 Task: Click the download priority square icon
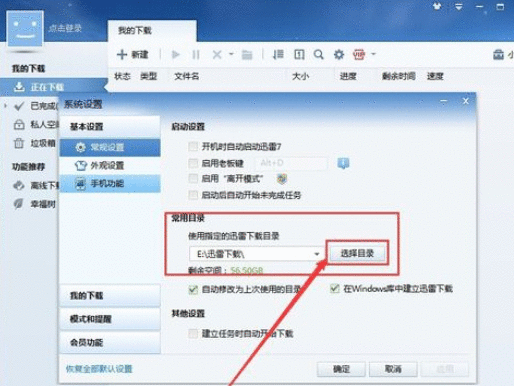[x=299, y=54]
